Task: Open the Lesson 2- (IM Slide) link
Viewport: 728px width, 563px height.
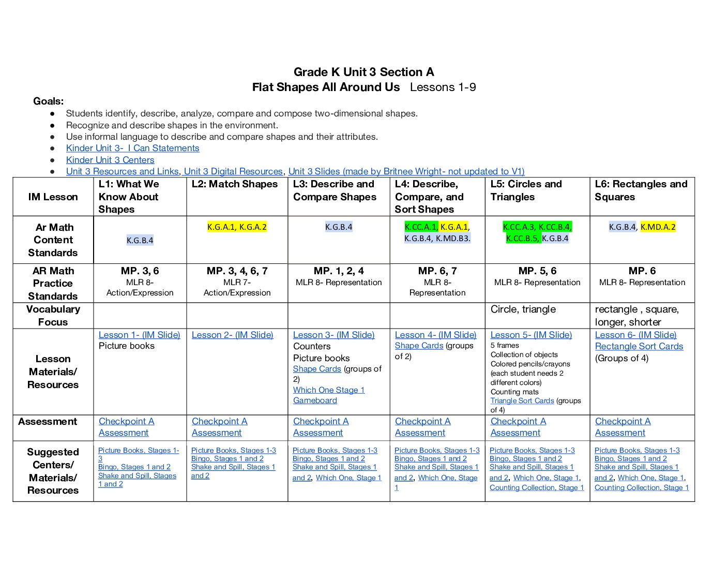Action: click(x=233, y=335)
